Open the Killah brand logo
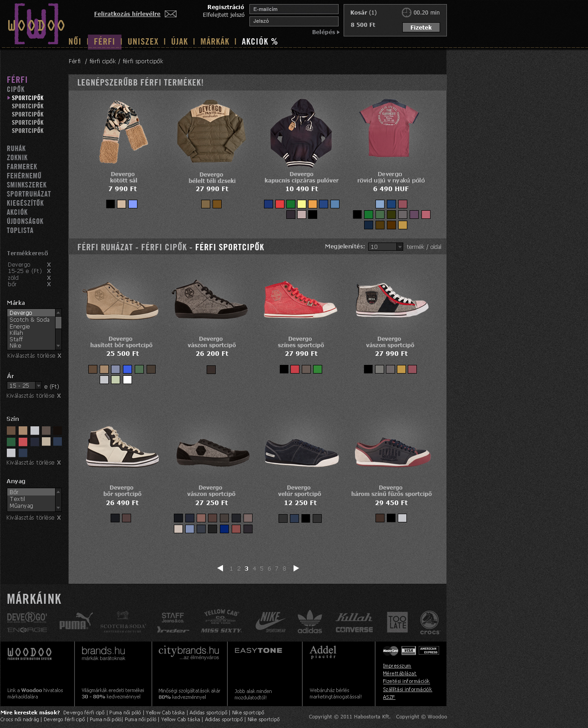Screen dimensions: 588x728 (x=354, y=617)
